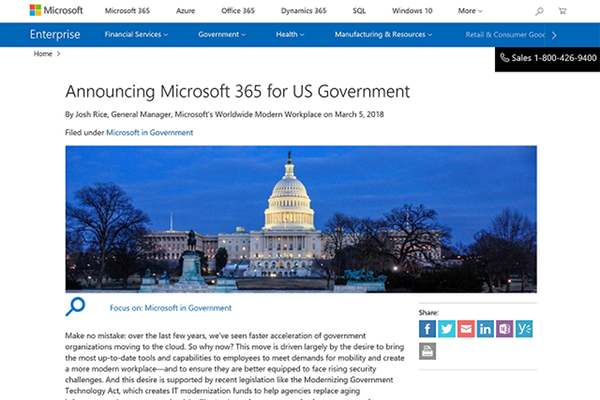Expand Manufacturing & Resources dropdown

(x=383, y=34)
